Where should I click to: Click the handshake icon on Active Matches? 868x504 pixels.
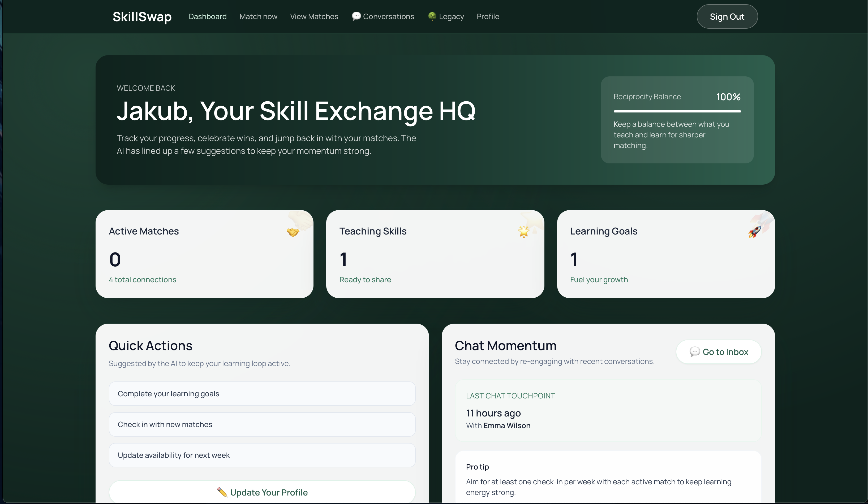pyautogui.click(x=293, y=232)
